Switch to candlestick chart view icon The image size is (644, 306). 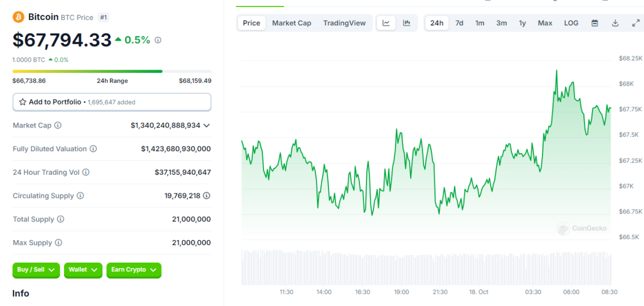pyautogui.click(x=407, y=23)
